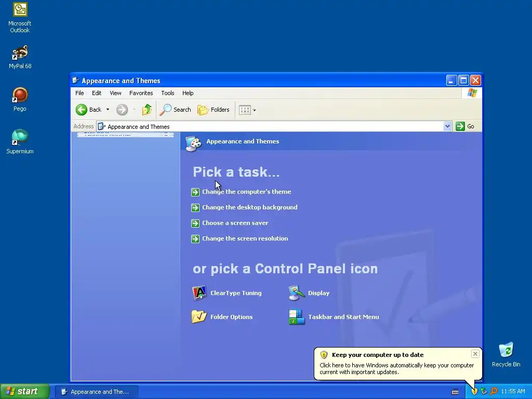Go up one folder level

point(147,110)
